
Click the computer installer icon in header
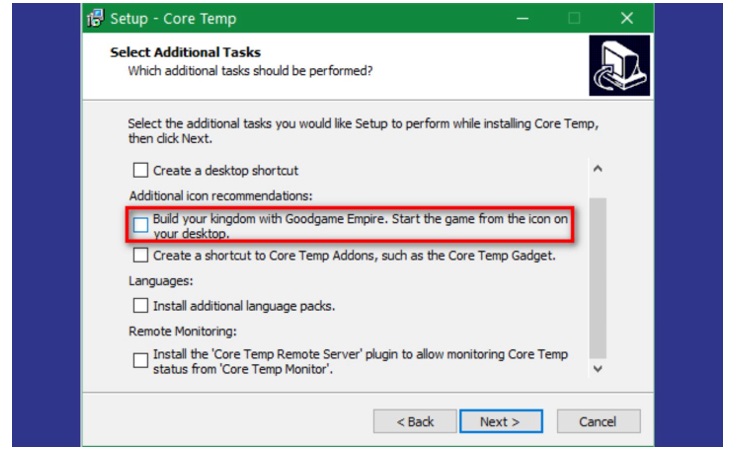click(x=619, y=65)
